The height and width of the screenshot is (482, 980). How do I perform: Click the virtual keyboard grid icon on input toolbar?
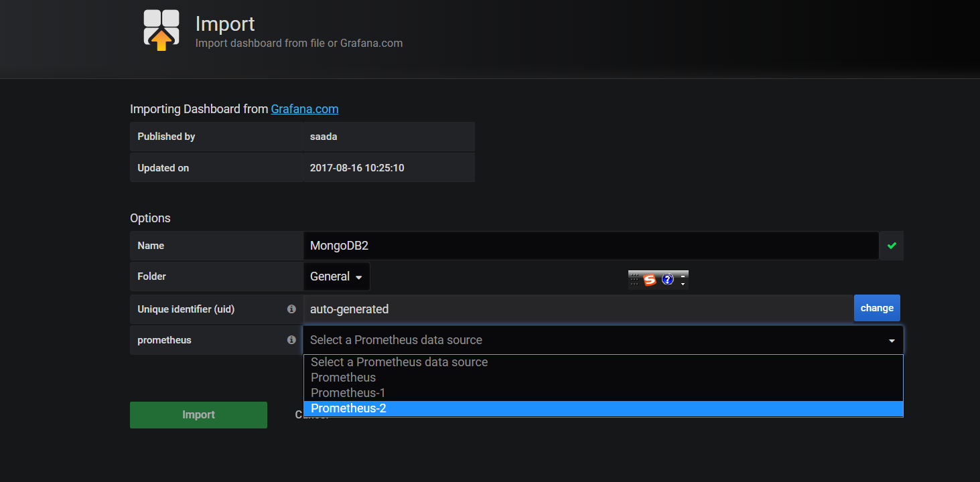pyautogui.click(x=634, y=279)
